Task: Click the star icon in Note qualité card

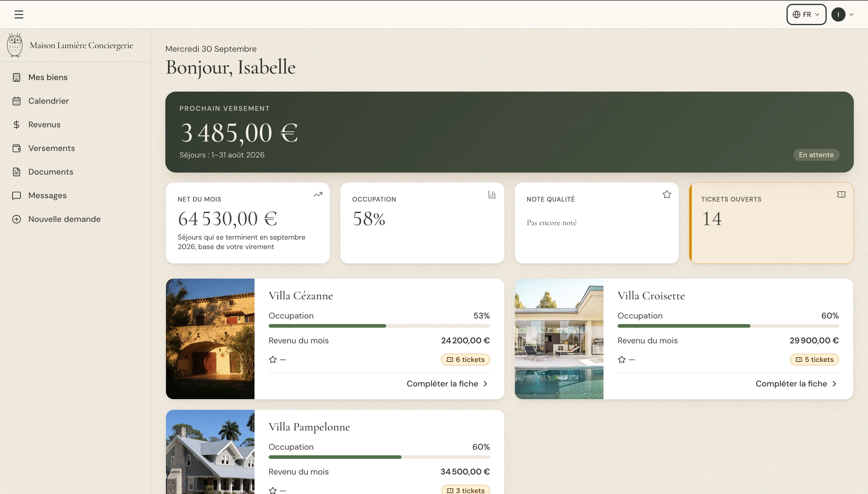Action: (x=667, y=194)
